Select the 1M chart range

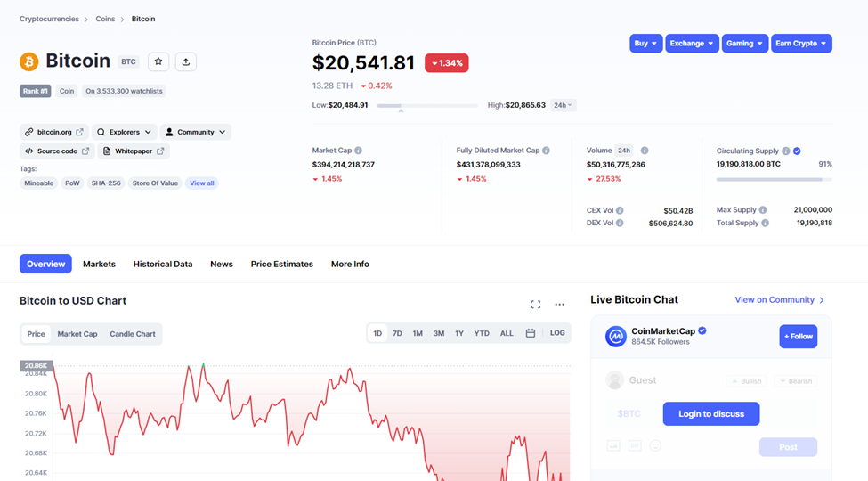pyautogui.click(x=418, y=333)
